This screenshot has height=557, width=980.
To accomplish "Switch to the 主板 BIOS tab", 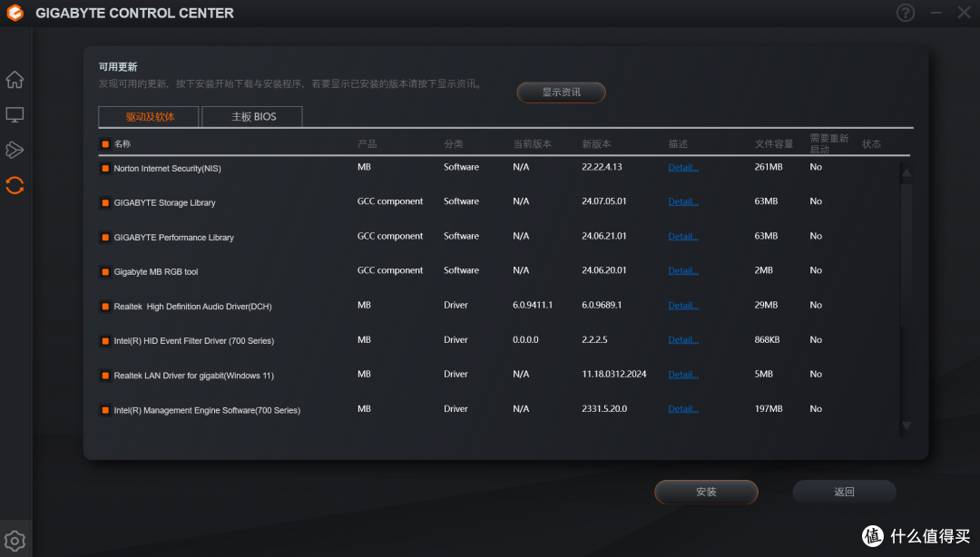I will [252, 117].
